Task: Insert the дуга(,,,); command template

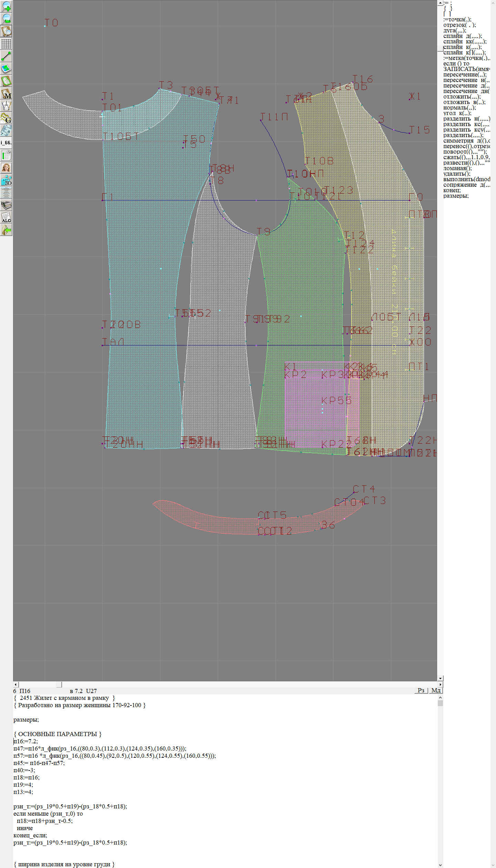Action: pyautogui.click(x=454, y=31)
